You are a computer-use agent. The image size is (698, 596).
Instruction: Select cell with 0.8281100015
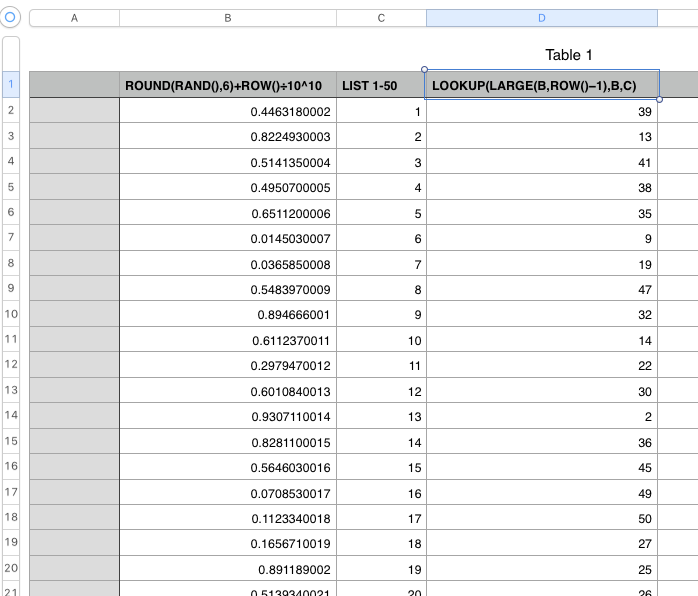[228, 441]
